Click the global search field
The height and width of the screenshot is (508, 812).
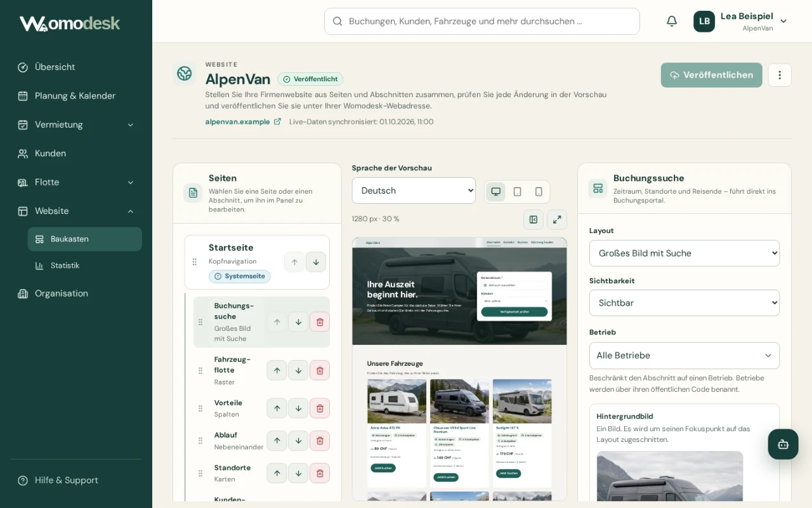coord(482,22)
